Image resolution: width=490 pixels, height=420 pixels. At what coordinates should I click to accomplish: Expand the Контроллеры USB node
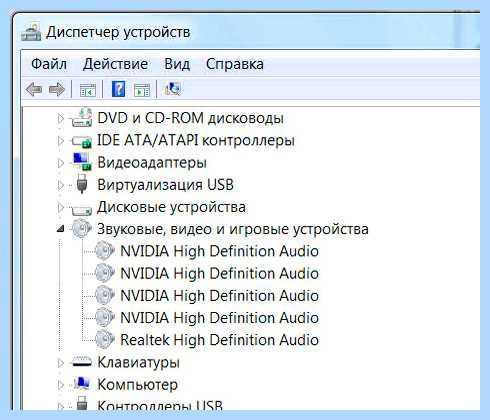point(61,406)
